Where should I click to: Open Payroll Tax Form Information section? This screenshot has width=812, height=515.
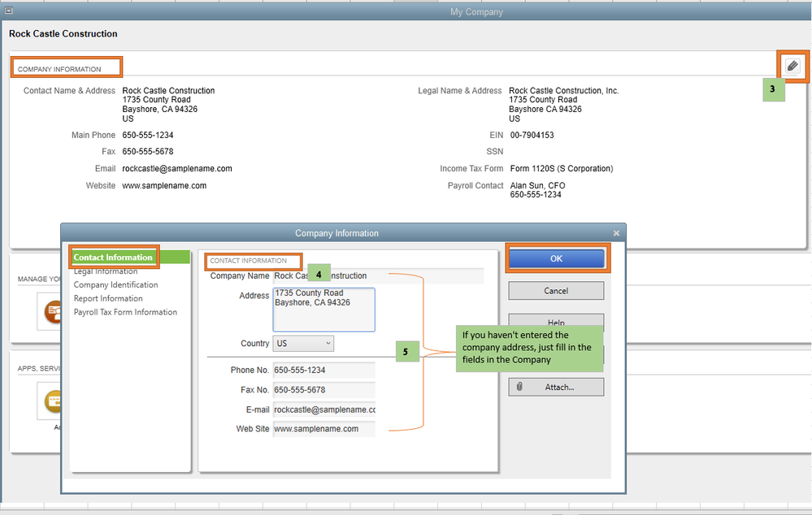tap(125, 312)
